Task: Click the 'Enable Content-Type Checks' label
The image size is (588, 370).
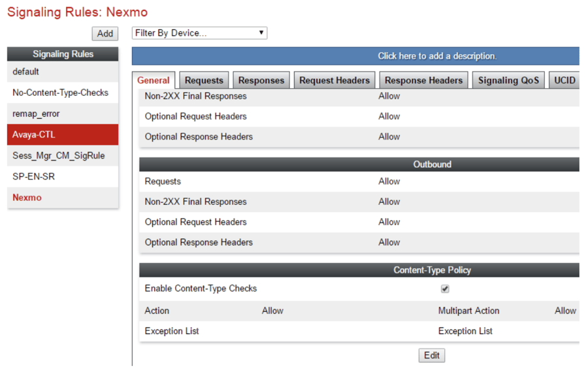Action: [201, 288]
